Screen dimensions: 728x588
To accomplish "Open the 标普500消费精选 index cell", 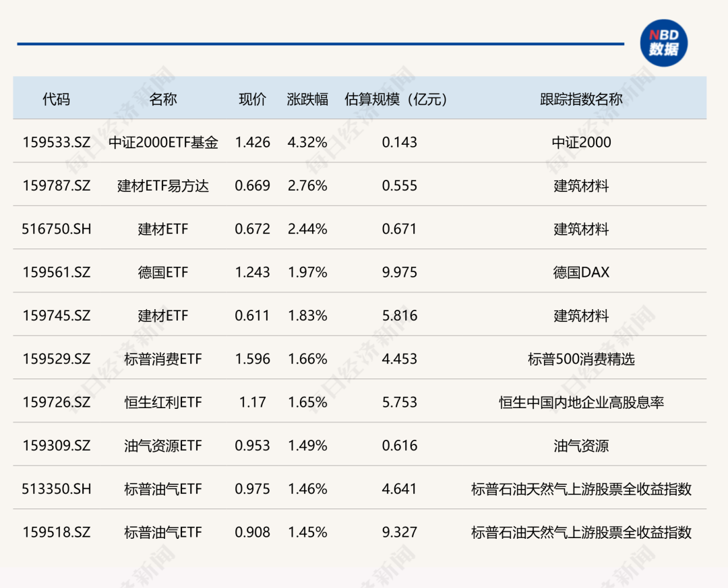I will click(581, 359).
